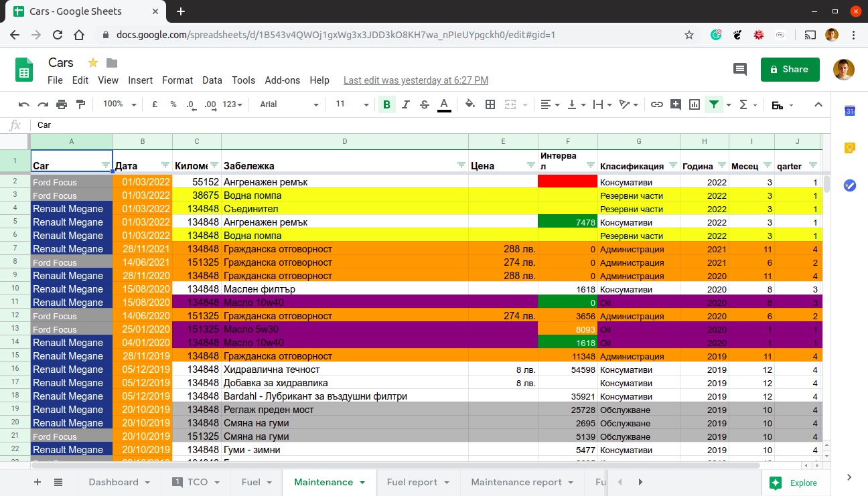The width and height of the screenshot is (868, 496).
Task: Print the spreadsheet via toolbar icon
Action: point(62,104)
